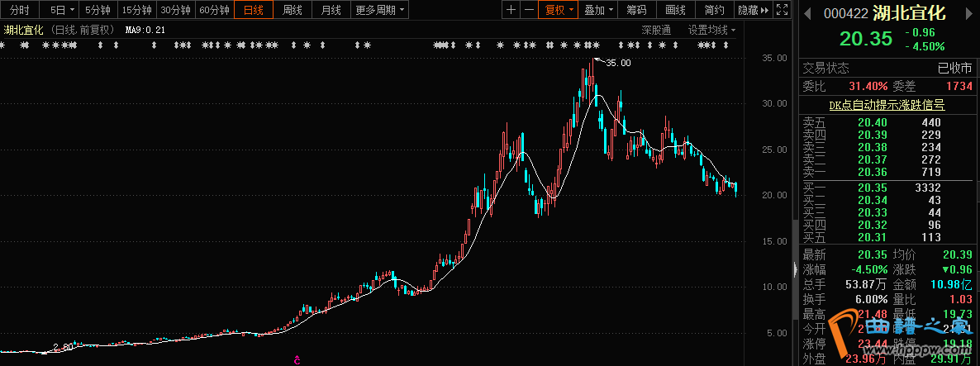Open the 复权 adjustment dropdown
Viewport: 980px width, 366px height.
(558, 10)
